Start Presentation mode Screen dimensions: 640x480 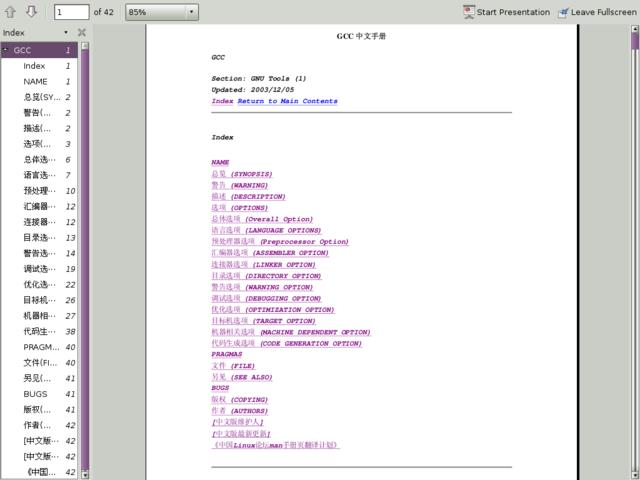[507, 12]
